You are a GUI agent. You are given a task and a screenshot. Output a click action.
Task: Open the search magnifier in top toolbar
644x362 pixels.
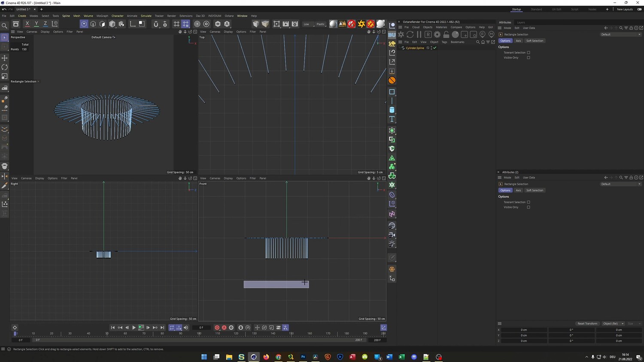coord(4,26)
